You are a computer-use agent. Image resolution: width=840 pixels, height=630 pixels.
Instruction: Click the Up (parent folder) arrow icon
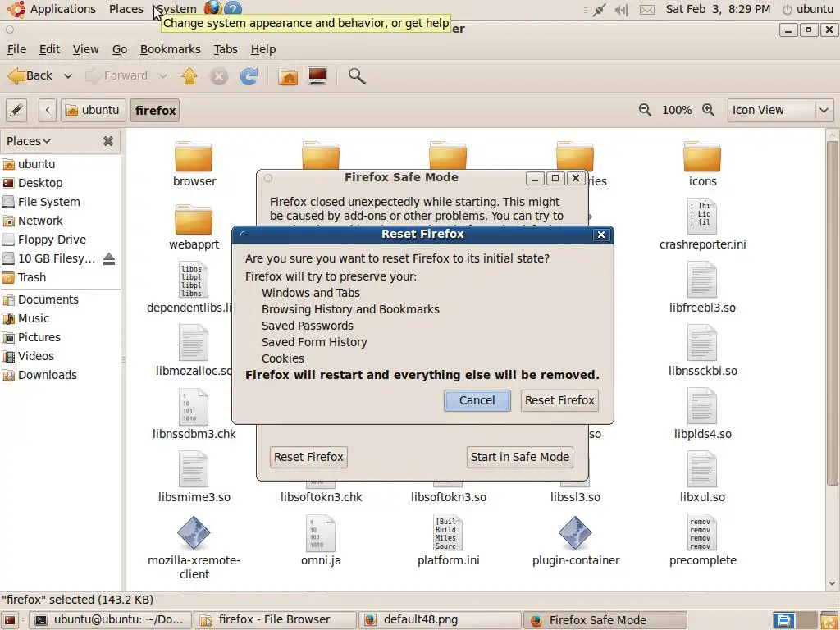[189, 76]
